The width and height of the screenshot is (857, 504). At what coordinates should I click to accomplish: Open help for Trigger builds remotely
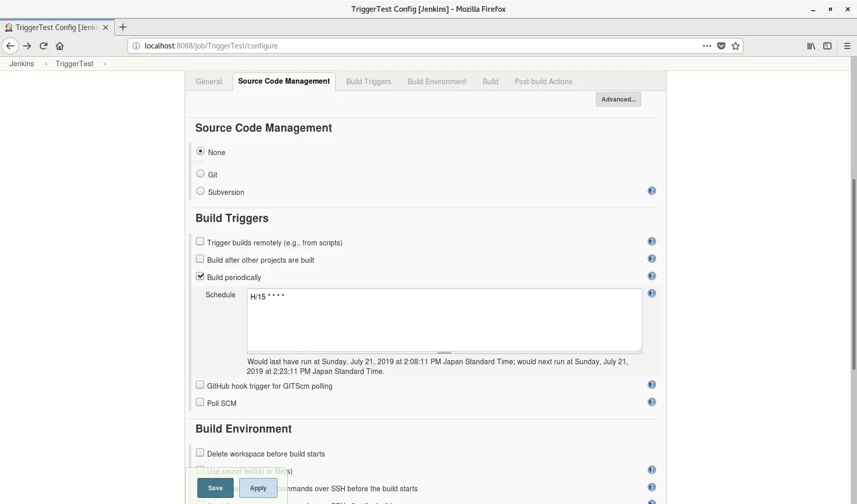[652, 241]
